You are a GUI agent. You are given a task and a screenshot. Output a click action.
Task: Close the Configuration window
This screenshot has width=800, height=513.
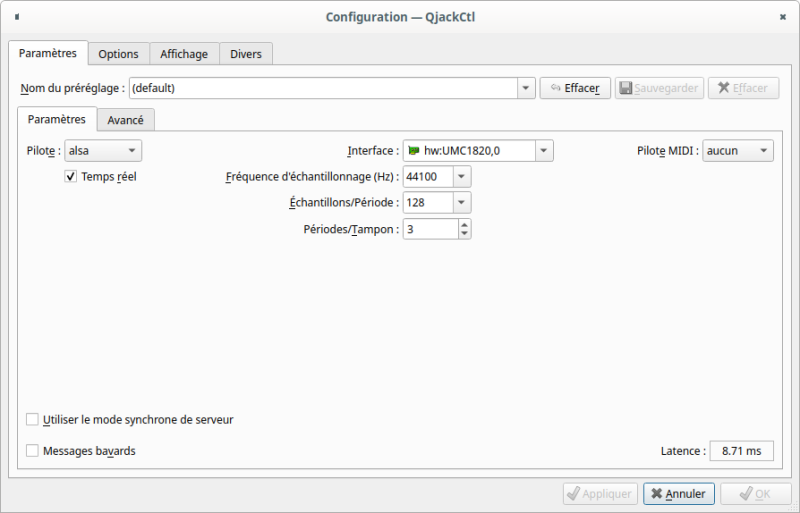click(x=782, y=17)
